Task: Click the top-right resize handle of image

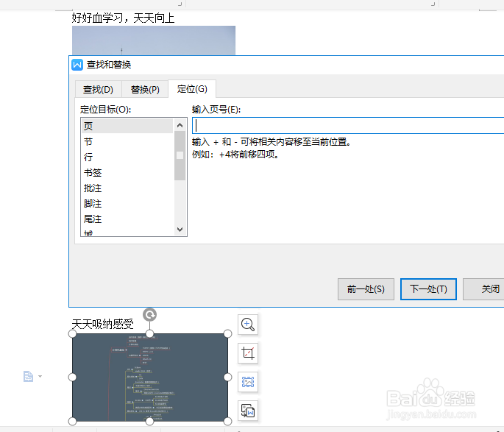Action: (x=227, y=333)
